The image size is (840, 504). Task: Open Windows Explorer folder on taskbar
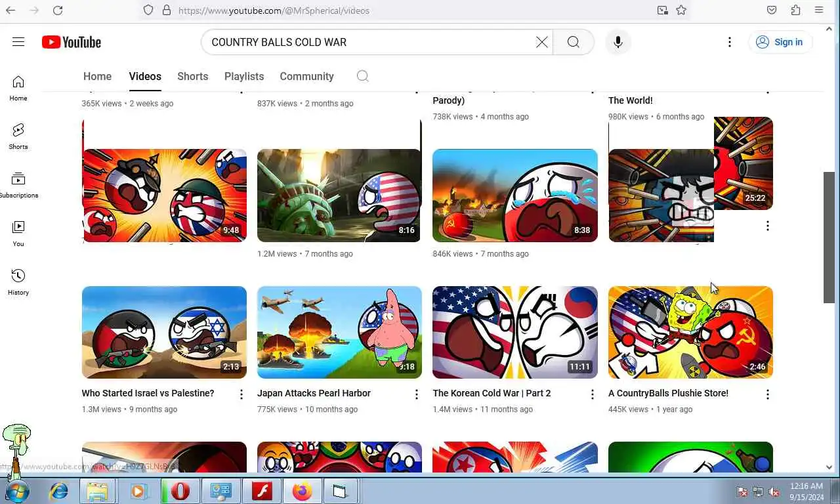pyautogui.click(x=97, y=491)
